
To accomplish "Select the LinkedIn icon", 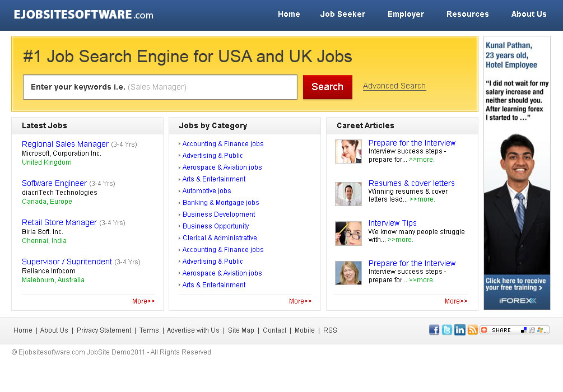I will coord(459,330).
